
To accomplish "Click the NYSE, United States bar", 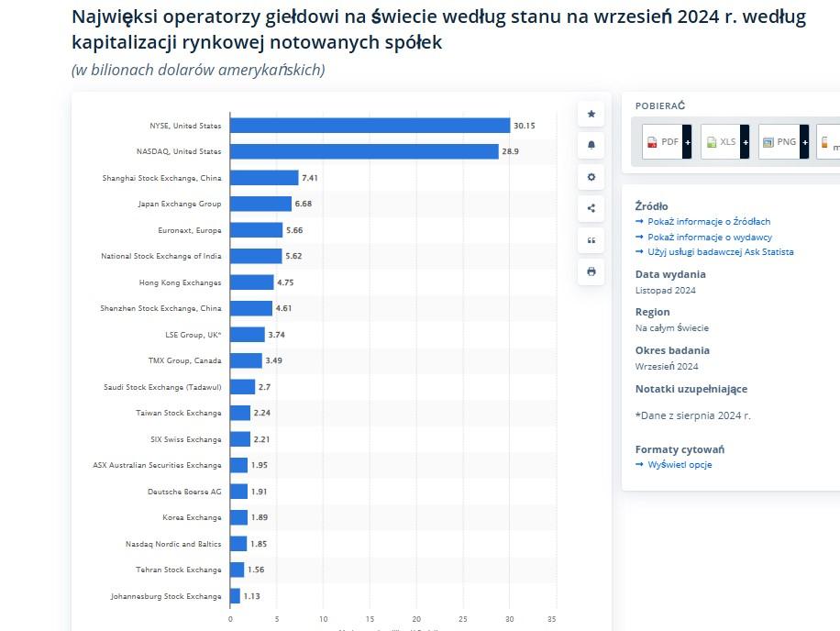I will pos(370,126).
